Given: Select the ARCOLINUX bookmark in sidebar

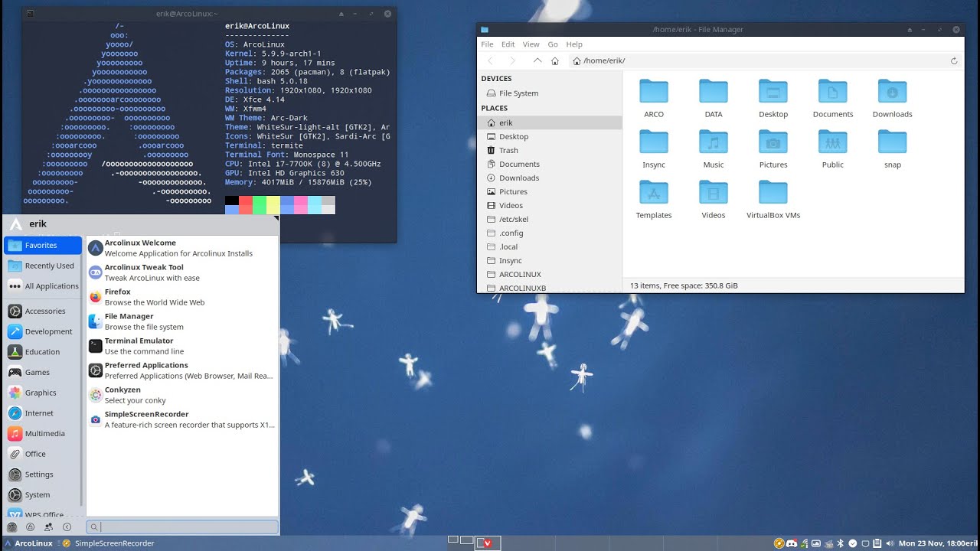Looking at the screenshot, I should click(x=550, y=274).
